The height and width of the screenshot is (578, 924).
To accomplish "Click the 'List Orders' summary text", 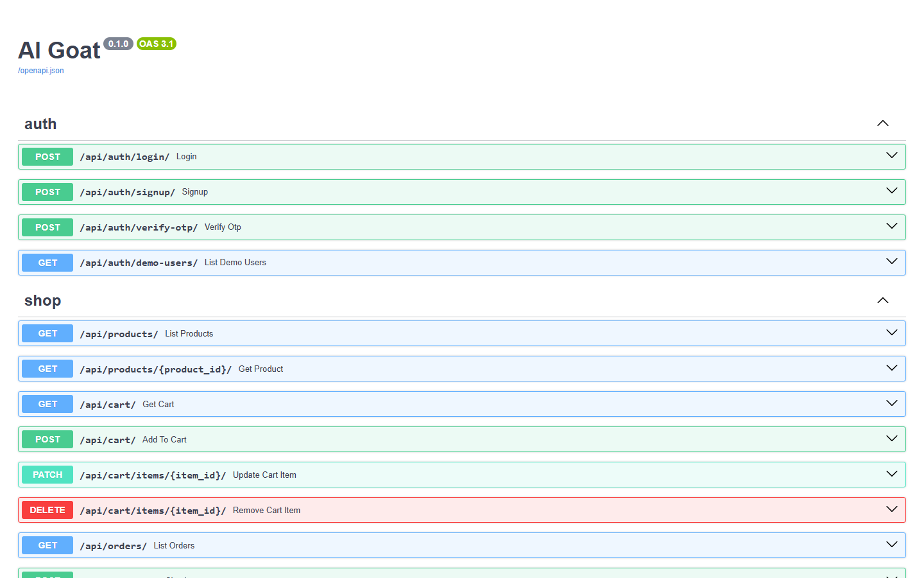I will click(174, 546).
